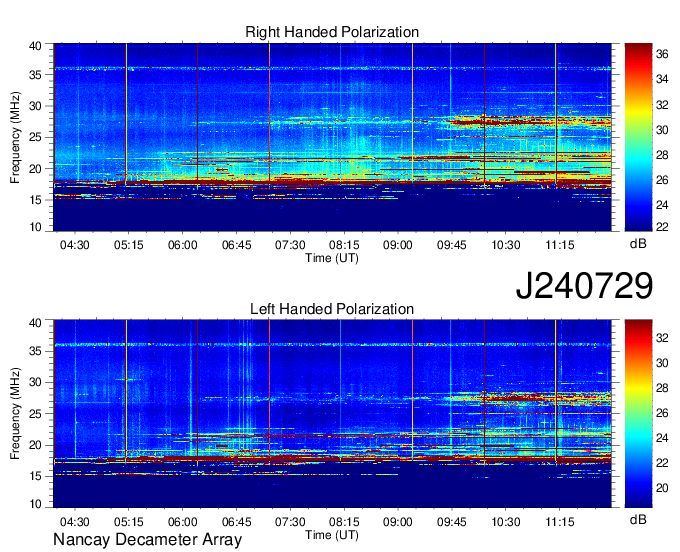
Task: Click the J240729 observation label
Action: click(584, 285)
